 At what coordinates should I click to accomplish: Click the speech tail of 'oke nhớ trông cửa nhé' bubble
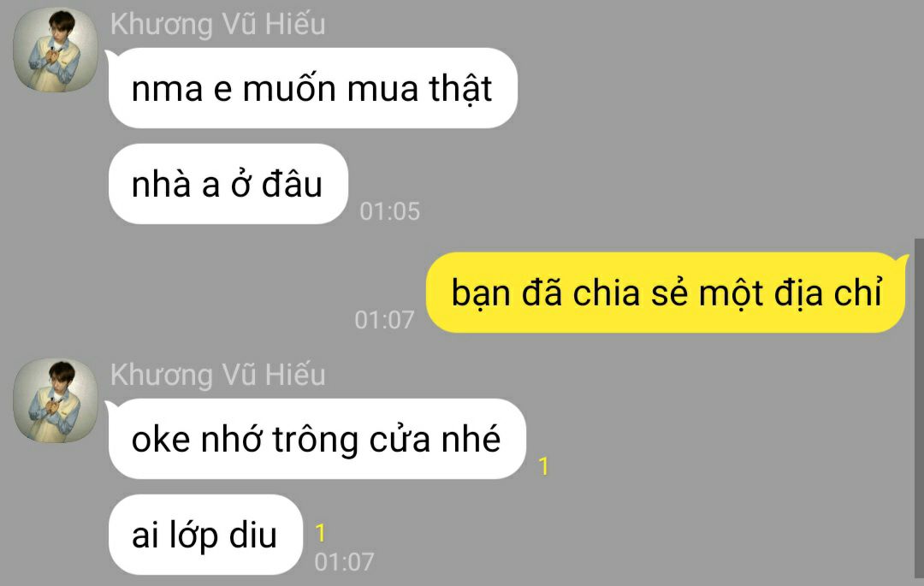tap(110, 406)
